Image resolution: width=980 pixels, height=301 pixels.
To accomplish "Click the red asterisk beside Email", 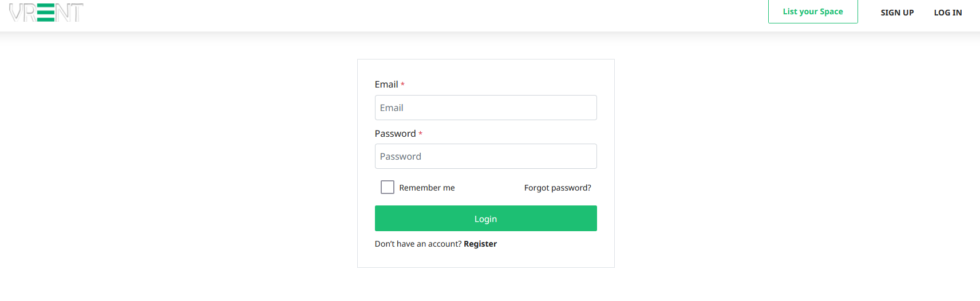I will click(402, 85).
